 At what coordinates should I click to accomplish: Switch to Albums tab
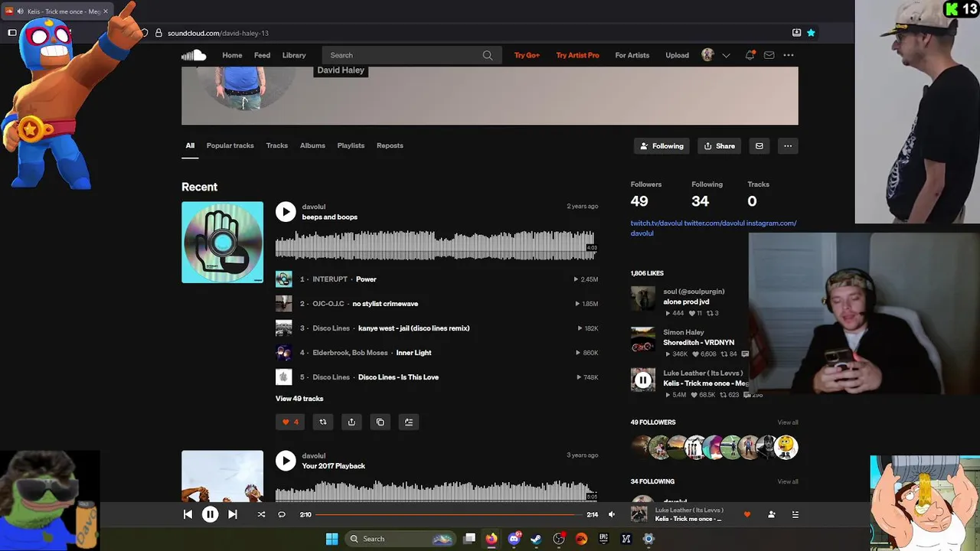(312, 145)
